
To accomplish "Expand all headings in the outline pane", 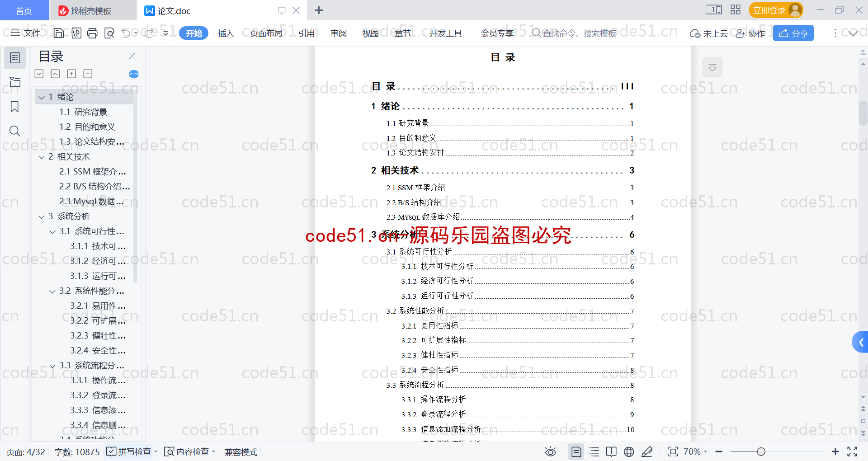I will [x=39, y=74].
